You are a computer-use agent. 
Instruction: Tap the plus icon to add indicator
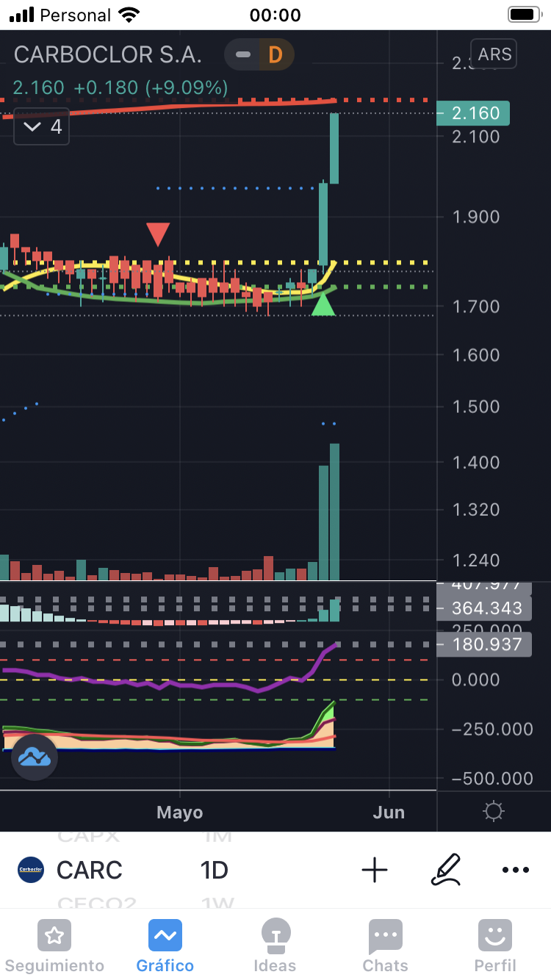coord(375,870)
